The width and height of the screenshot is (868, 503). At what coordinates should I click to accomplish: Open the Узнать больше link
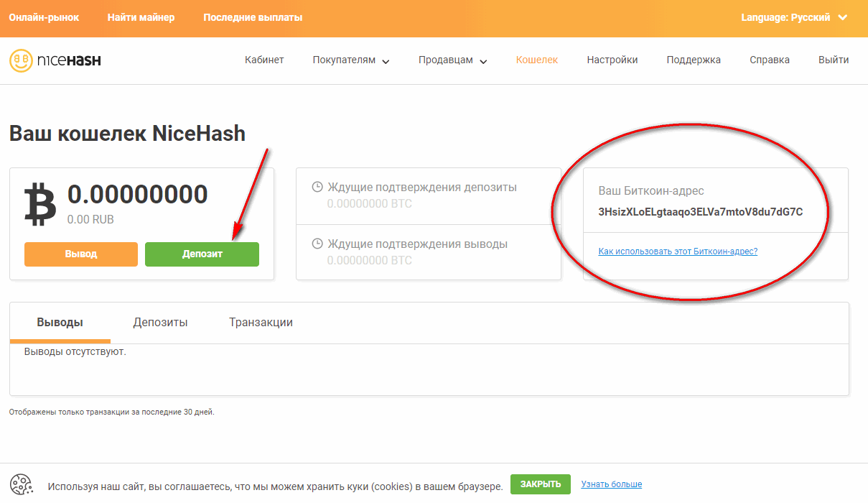pyautogui.click(x=612, y=484)
